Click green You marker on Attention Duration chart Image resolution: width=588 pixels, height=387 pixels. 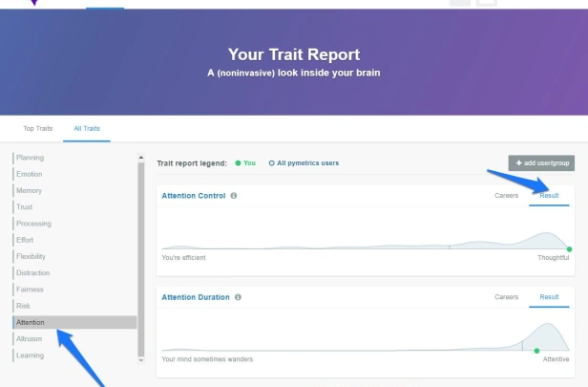click(536, 351)
